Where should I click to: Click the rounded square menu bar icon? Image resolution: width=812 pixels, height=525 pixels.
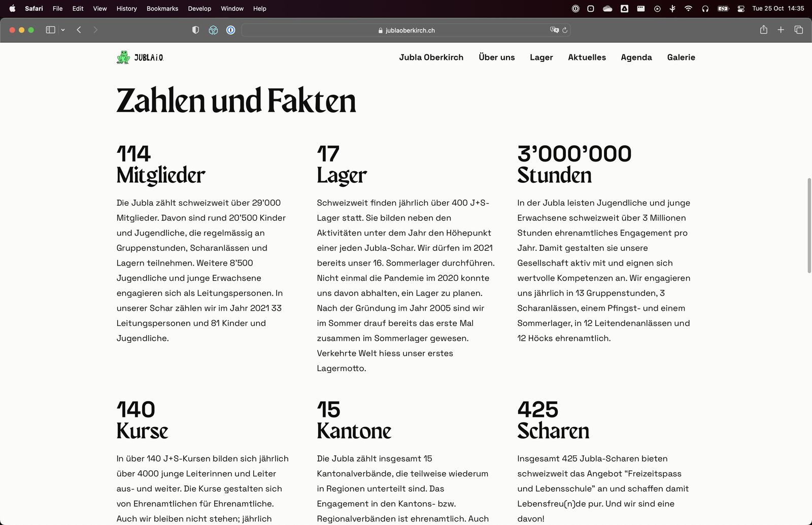(591, 8)
